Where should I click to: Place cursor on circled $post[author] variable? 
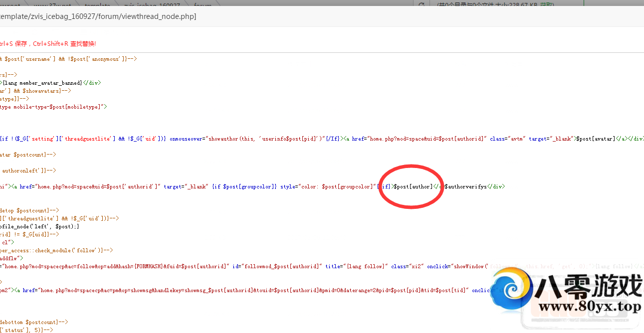pyautogui.click(x=413, y=186)
